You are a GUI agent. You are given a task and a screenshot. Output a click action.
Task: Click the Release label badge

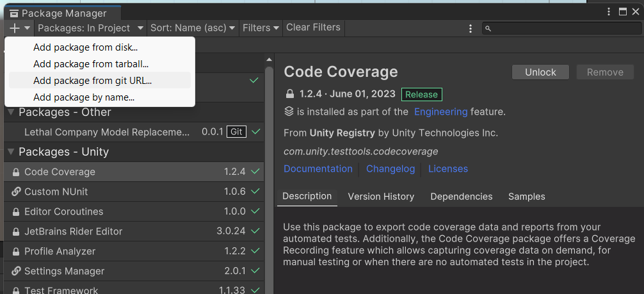coord(421,95)
